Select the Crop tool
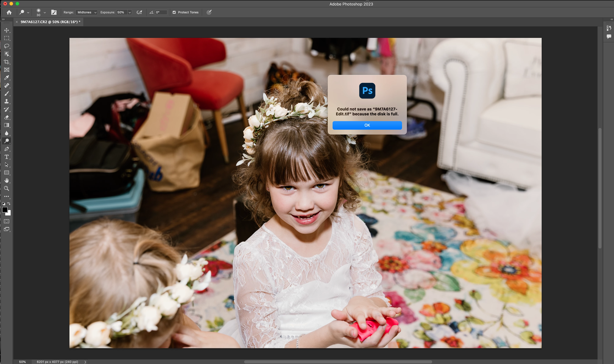The height and width of the screenshot is (364, 614). click(7, 62)
